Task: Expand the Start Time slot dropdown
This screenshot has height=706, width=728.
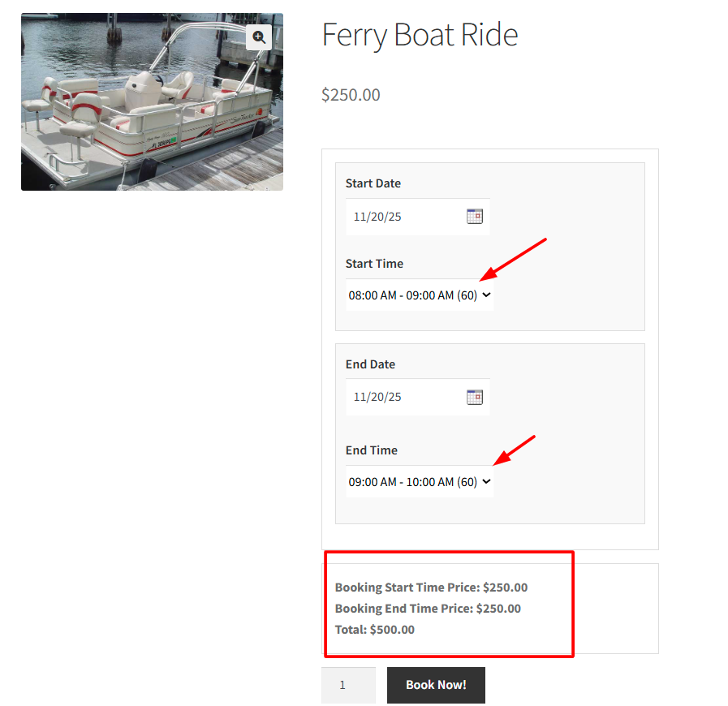Action: coord(419,295)
